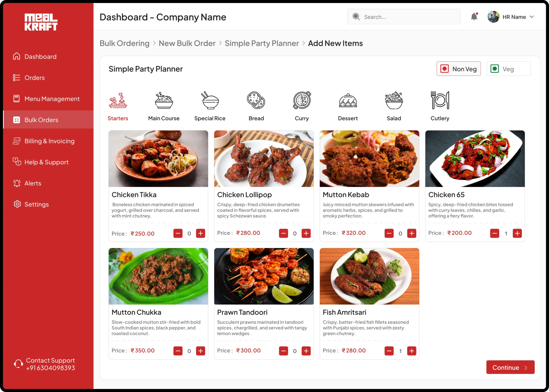Viewport: 549px width, 392px height.
Task: Open the Prawn Tandoori photo
Action: (264, 276)
